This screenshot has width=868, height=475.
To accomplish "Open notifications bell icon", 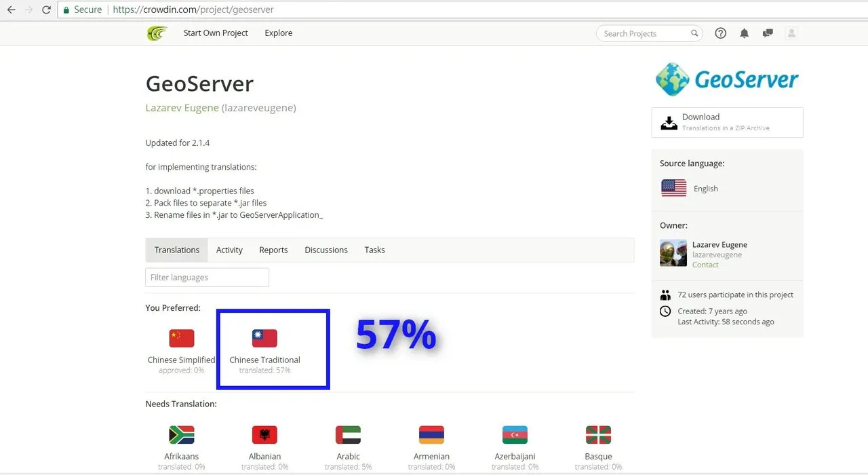I will click(745, 33).
